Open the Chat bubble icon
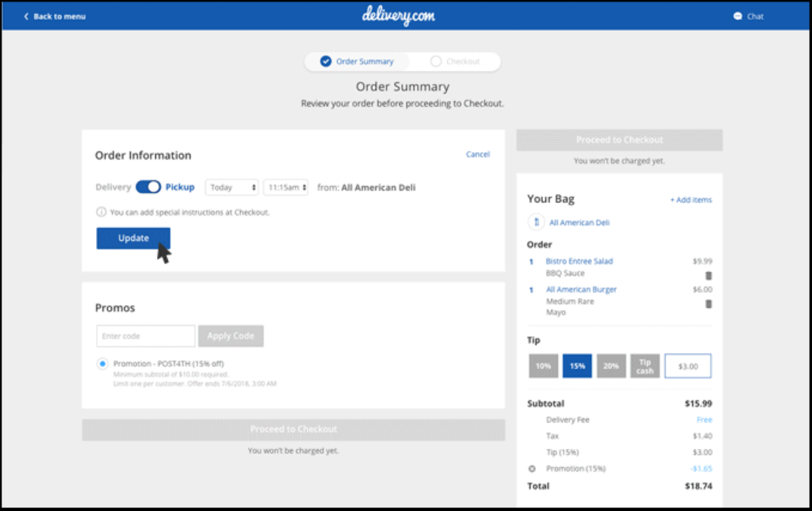Viewport: 812px width, 511px height. click(737, 16)
